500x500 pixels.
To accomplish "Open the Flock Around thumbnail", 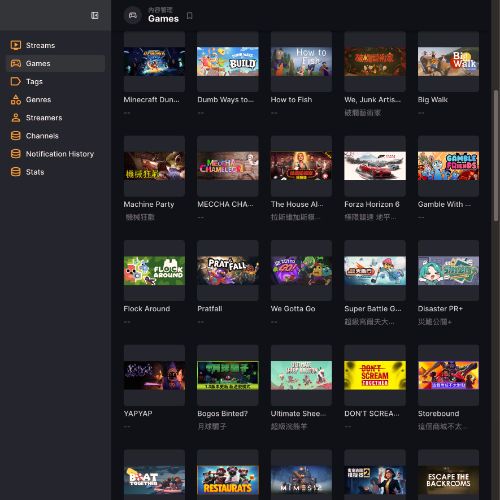I will pos(154,270).
